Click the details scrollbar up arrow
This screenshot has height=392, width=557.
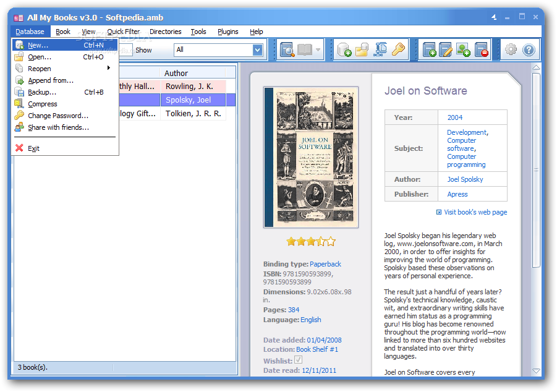coord(537,67)
